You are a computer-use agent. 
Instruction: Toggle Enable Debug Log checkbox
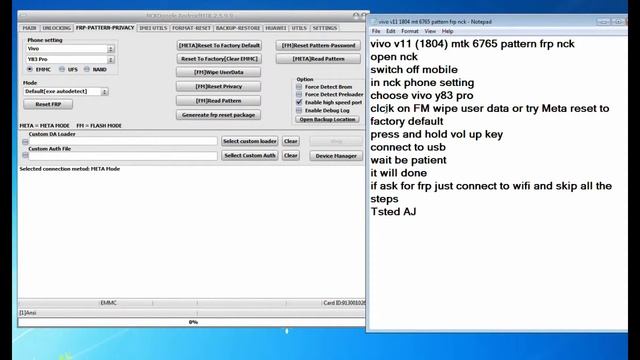coord(299,111)
